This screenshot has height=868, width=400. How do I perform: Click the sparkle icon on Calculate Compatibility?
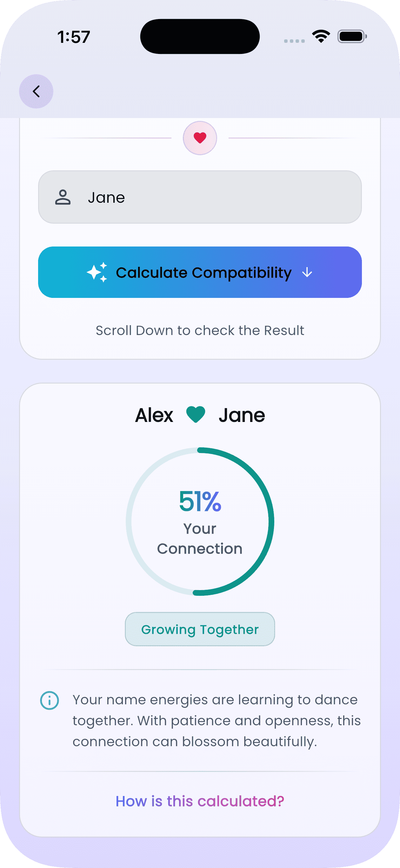click(98, 272)
